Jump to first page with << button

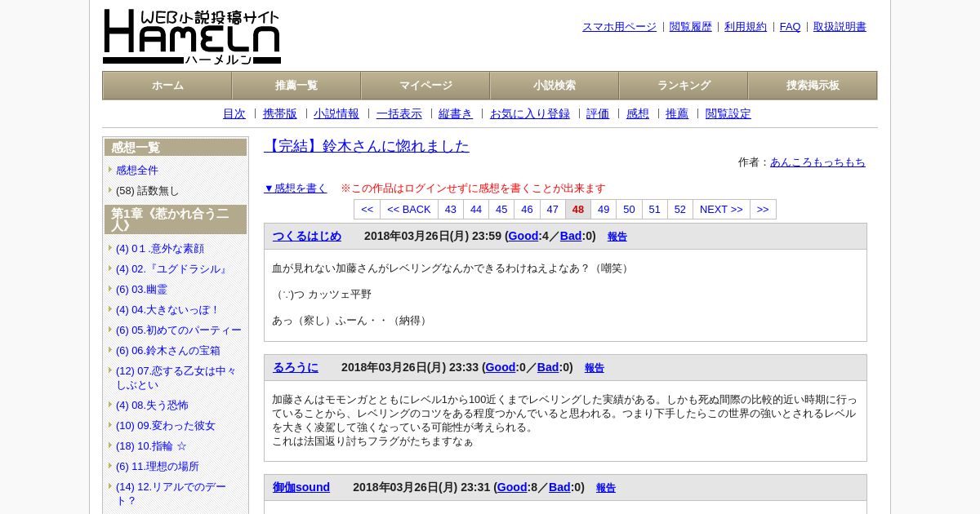[367, 210]
